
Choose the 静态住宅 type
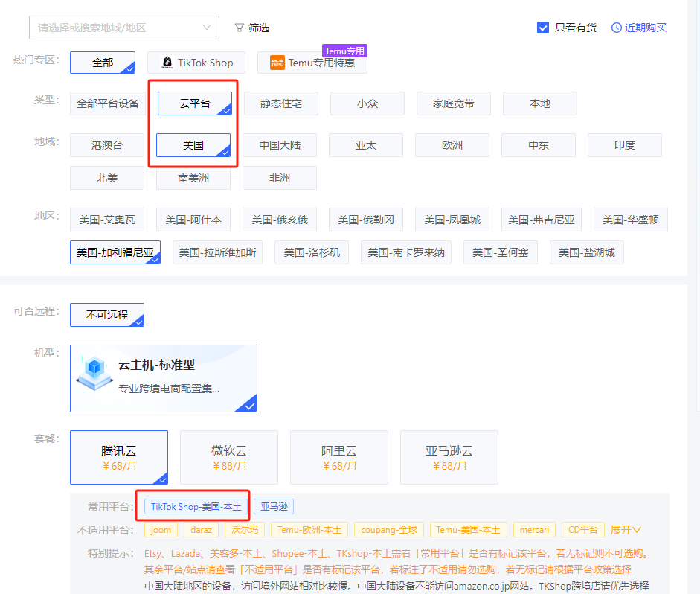pos(281,103)
